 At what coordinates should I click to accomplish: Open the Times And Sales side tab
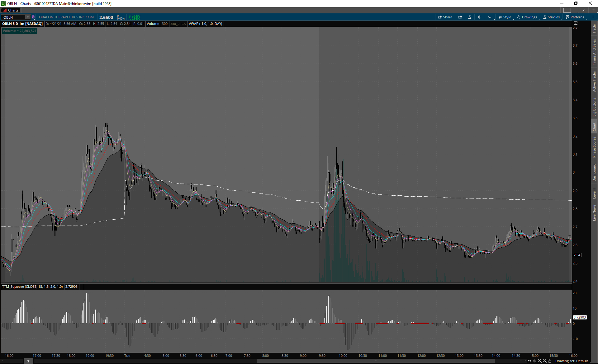594,52
